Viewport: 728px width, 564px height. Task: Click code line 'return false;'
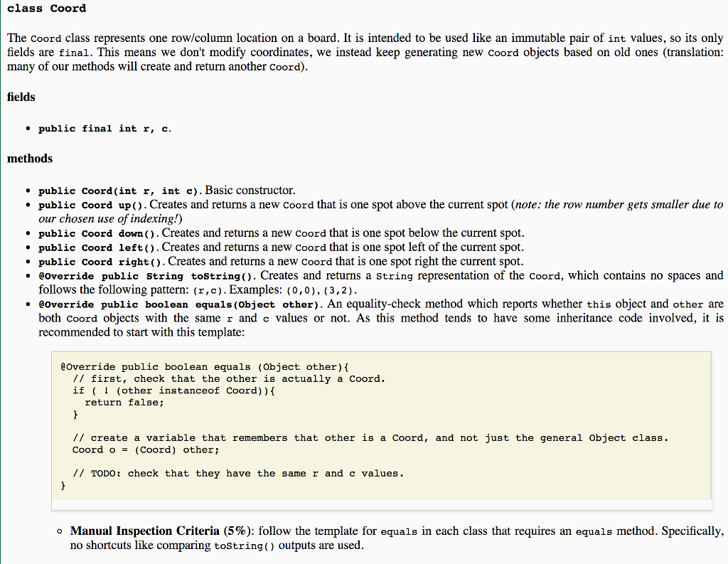tap(124, 403)
